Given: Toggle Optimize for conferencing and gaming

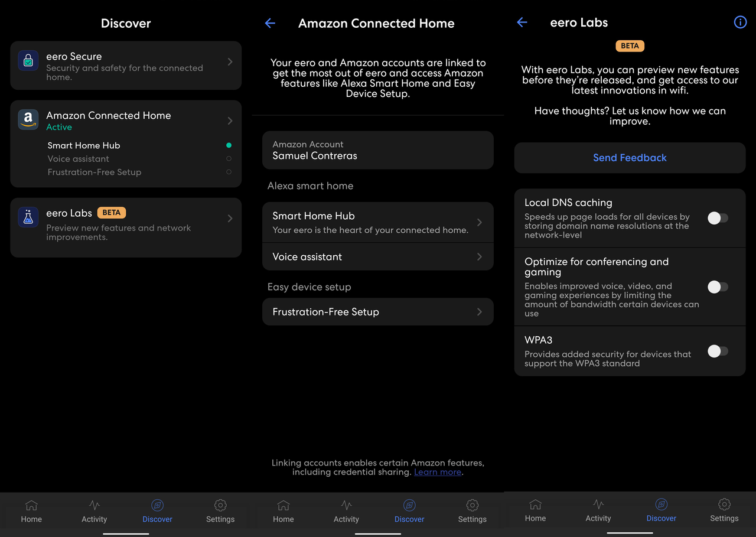Looking at the screenshot, I should [x=718, y=287].
